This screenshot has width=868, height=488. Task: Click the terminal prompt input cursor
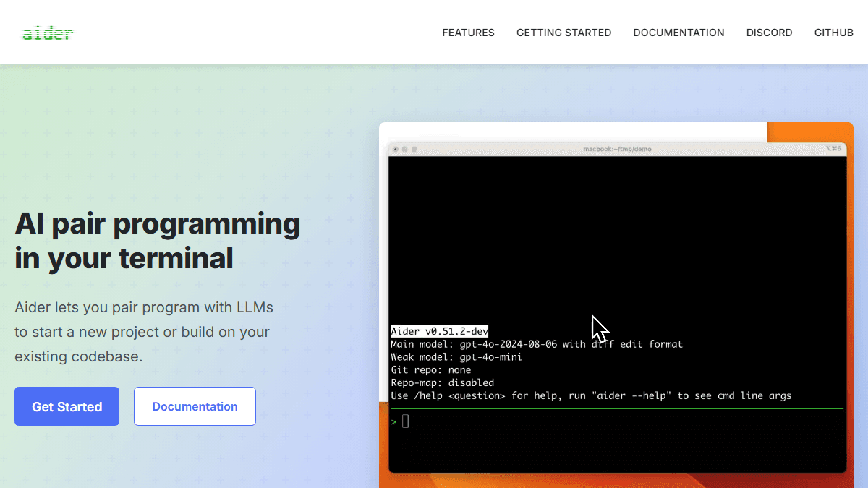406,421
